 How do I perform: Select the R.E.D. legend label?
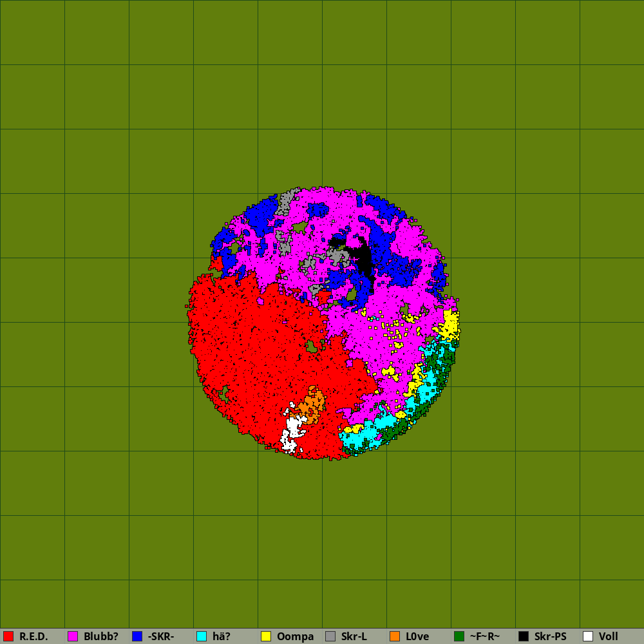(x=33, y=637)
